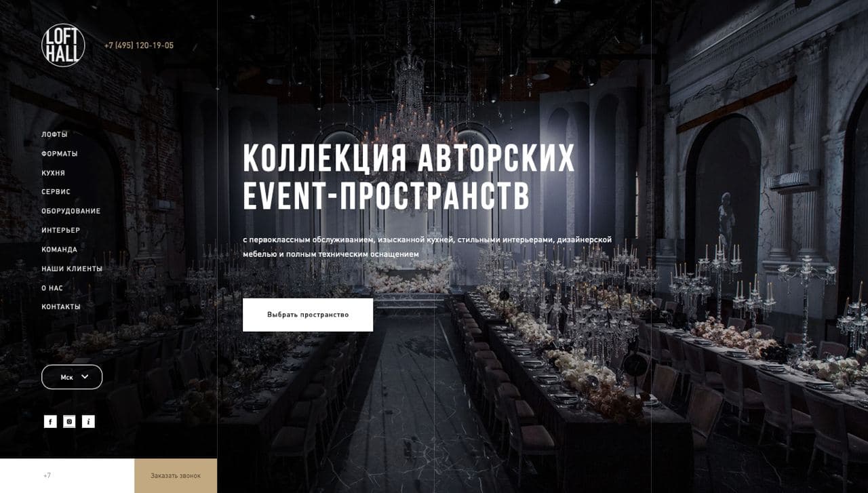Viewport: 868px width, 493px height.
Task: Click the Выбрать пространство button
Action: pos(308,315)
